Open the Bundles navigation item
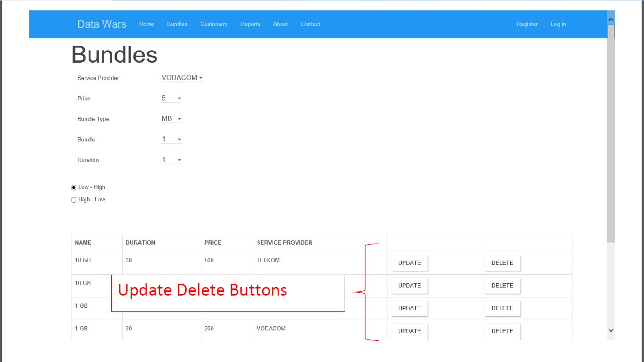644x362 pixels. pyautogui.click(x=177, y=24)
